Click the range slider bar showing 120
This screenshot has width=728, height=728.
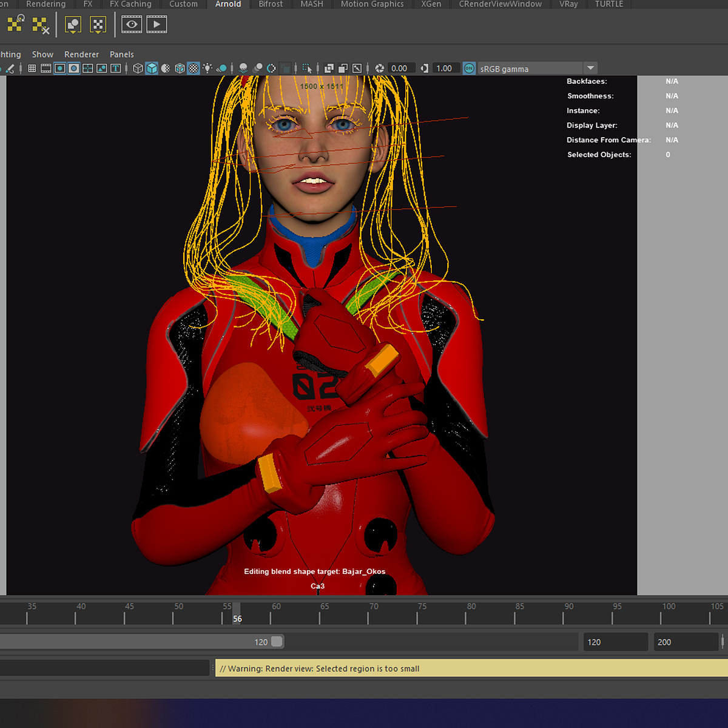(x=141, y=642)
